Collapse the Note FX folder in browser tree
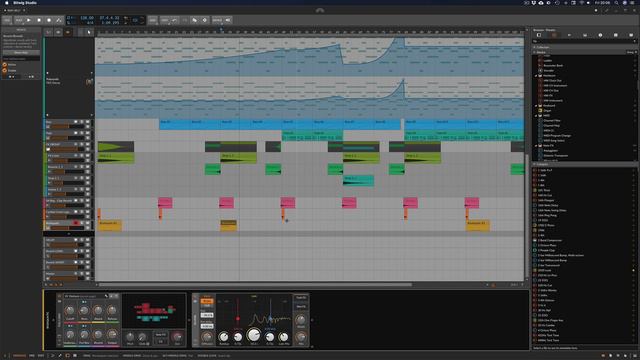 click(x=536, y=146)
